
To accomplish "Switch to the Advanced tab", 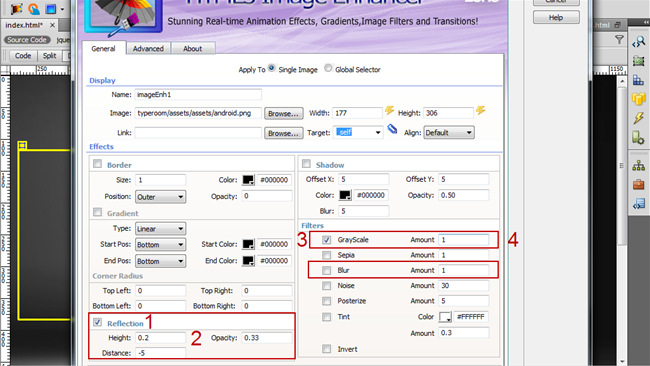I will click(x=148, y=48).
